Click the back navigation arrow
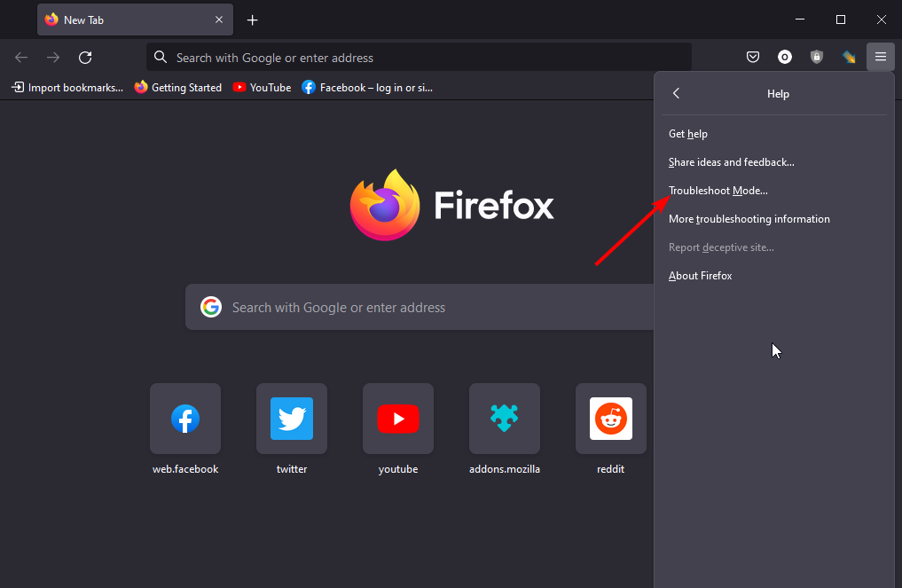 pyautogui.click(x=21, y=58)
